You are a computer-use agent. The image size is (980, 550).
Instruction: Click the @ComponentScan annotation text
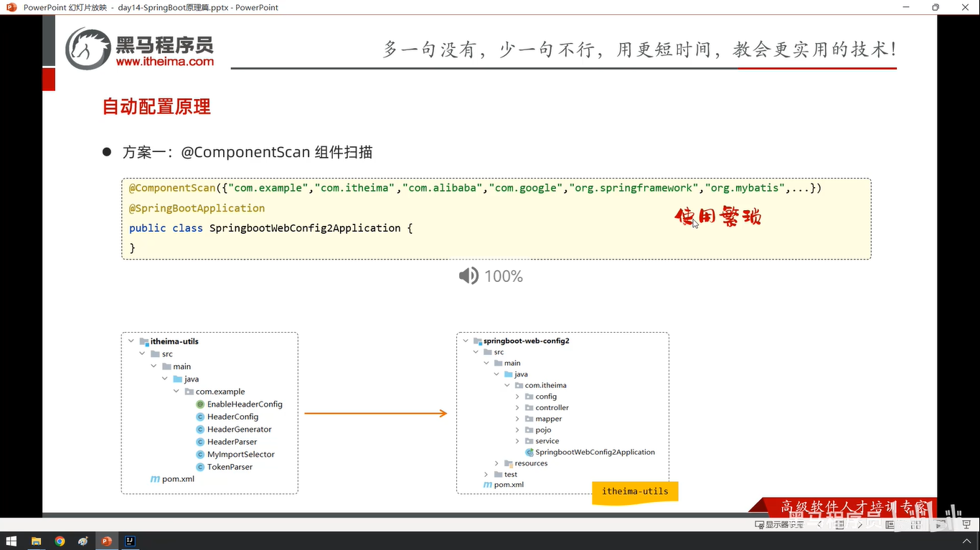(172, 188)
